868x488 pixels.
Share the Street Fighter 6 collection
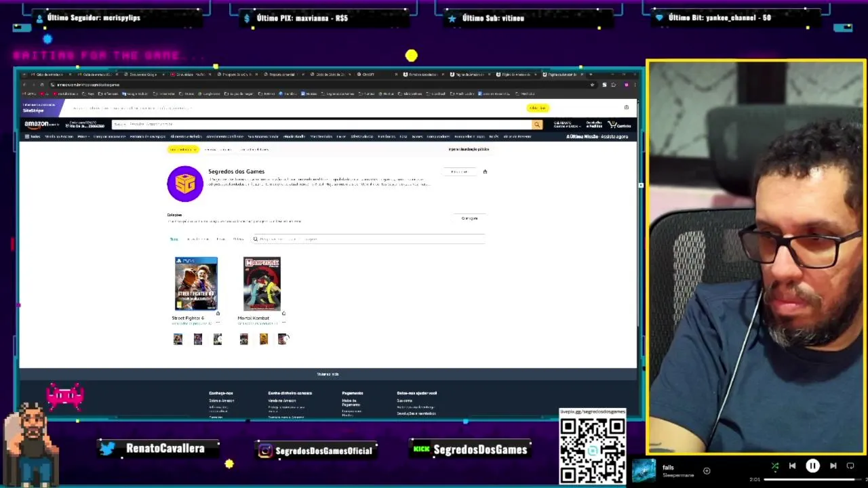click(x=218, y=314)
